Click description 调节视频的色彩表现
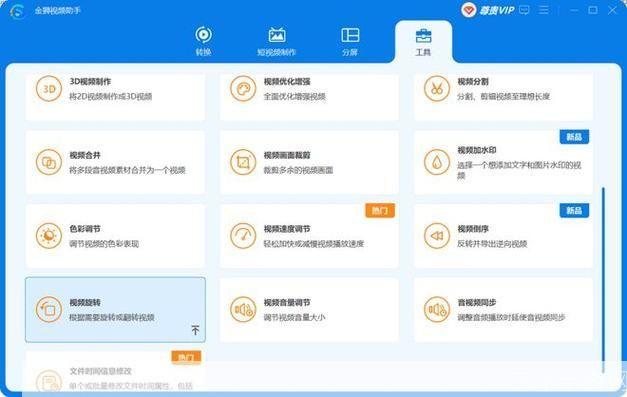Image resolution: width=627 pixels, height=397 pixels. [x=104, y=243]
